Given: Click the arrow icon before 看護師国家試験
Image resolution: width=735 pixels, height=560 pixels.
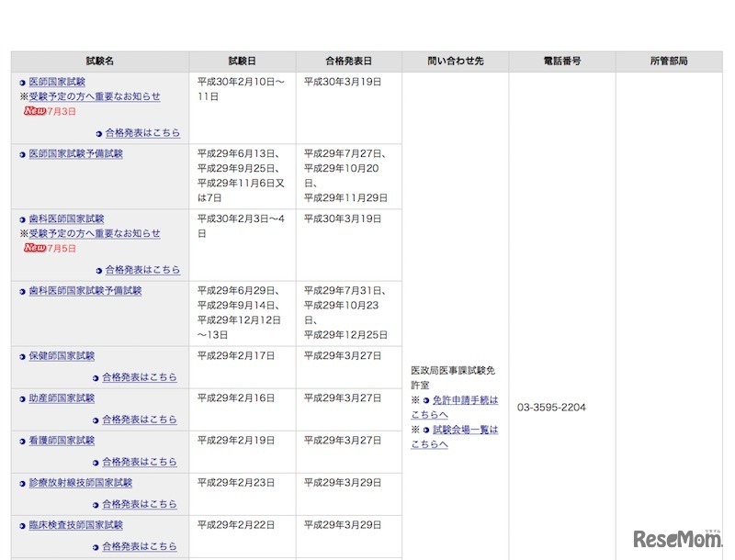Looking at the screenshot, I should pos(21,439).
